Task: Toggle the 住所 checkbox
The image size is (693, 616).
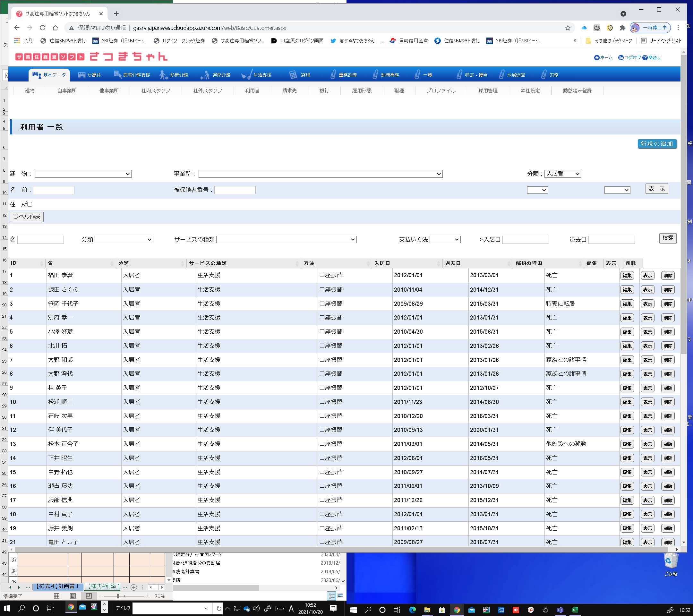Action: pos(30,204)
